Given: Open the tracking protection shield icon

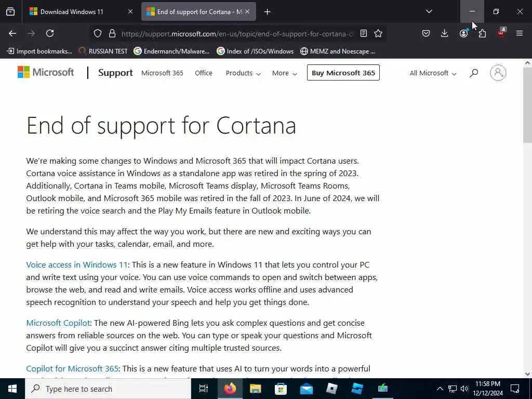Looking at the screenshot, I should [98, 33].
